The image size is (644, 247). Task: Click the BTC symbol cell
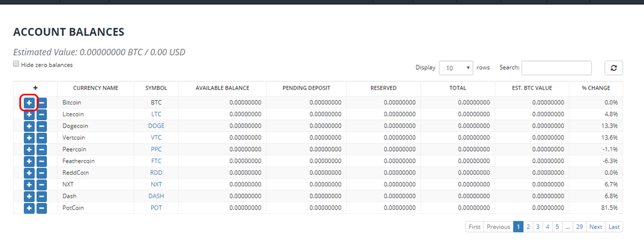[x=156, y=102]
